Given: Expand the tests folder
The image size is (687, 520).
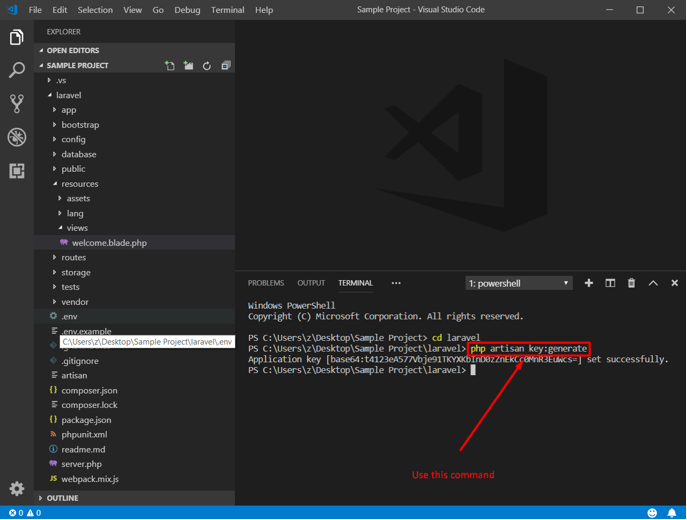Looking at the screenshot, I should (135, 287).
